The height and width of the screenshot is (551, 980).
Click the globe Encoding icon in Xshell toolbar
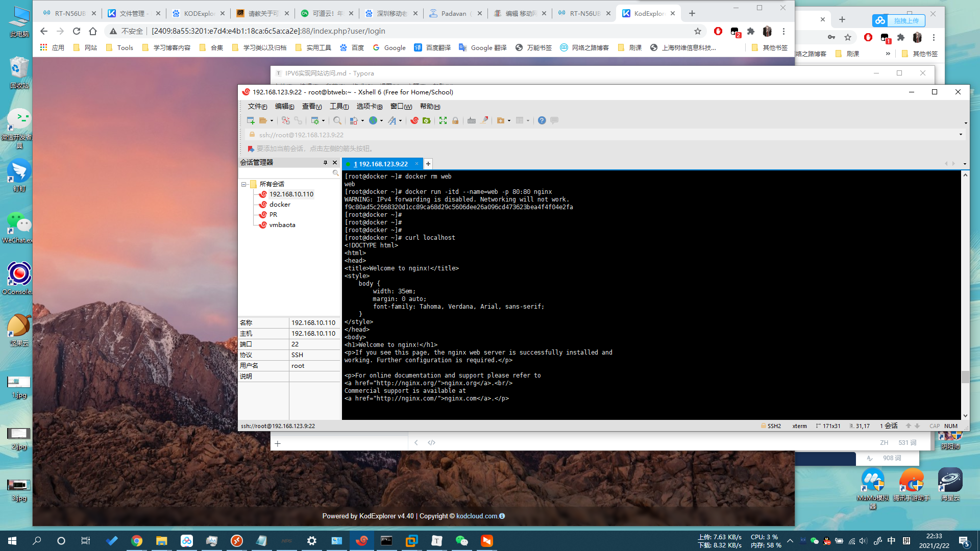point(373,120)
